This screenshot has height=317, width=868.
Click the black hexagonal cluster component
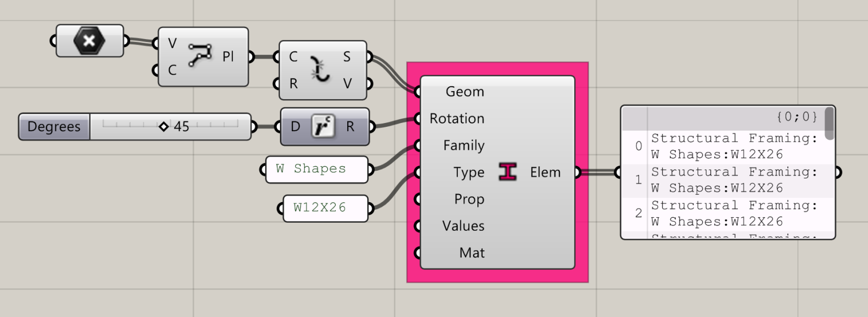coord(90,40)
